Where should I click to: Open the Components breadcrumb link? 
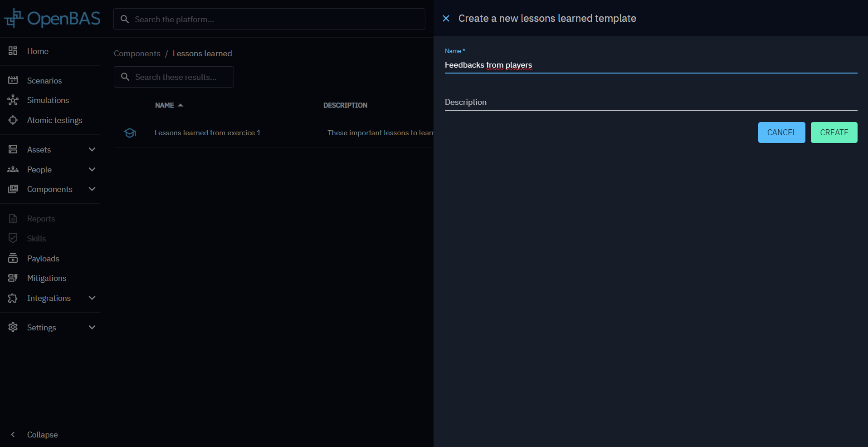137,54
